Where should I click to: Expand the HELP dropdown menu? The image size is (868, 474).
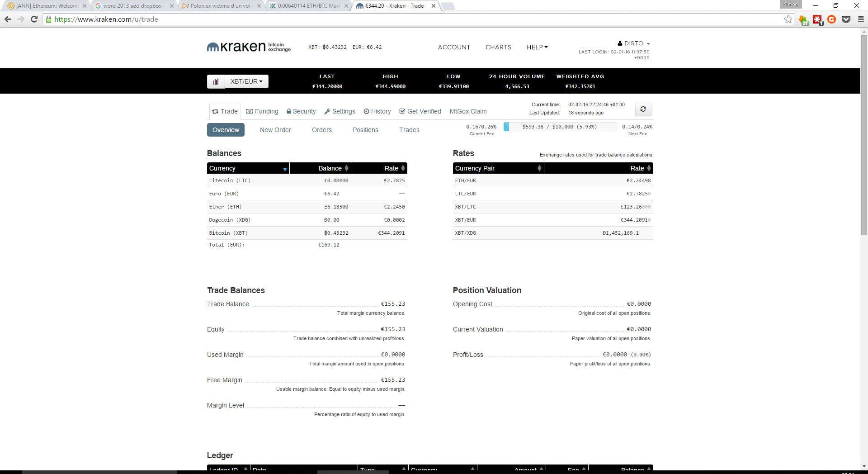(537, 47)
